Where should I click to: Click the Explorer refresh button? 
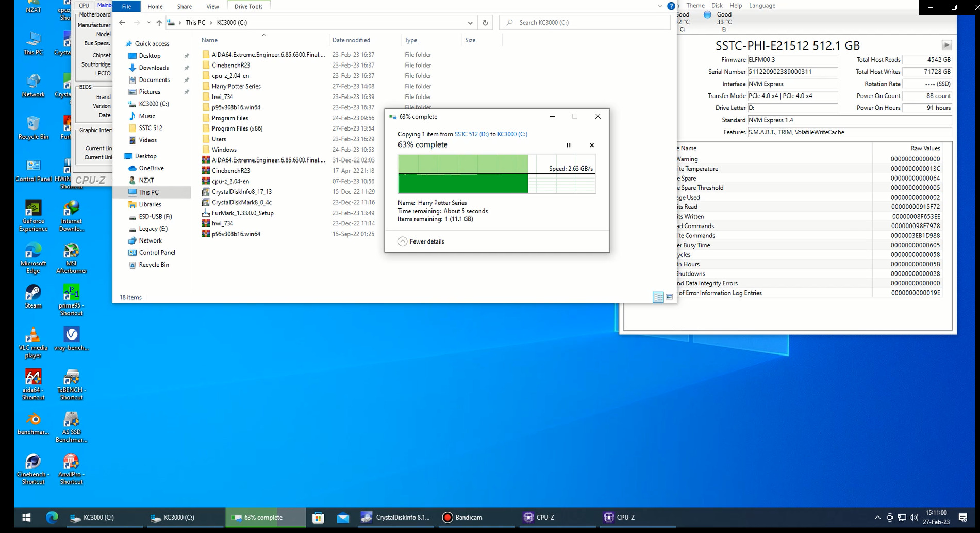point(485,23)
